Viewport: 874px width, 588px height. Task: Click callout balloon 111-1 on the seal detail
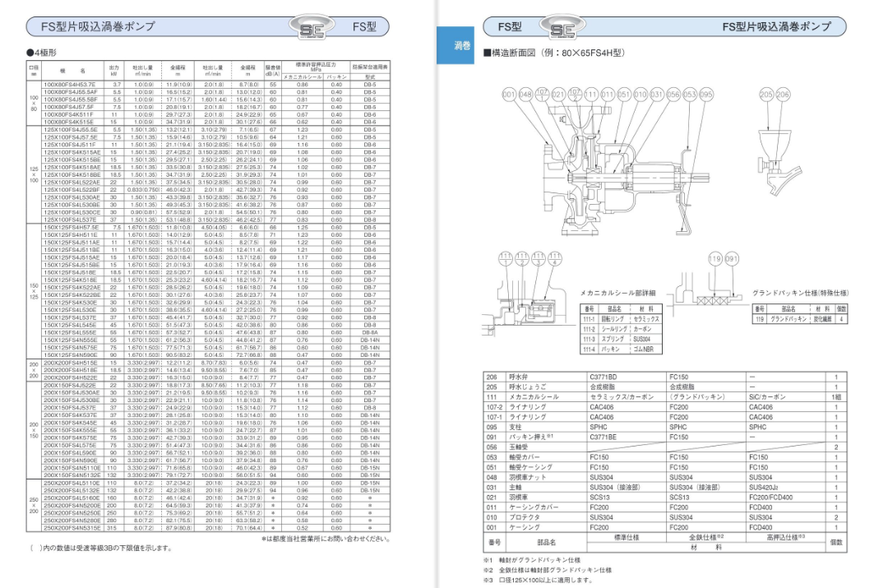(x=505, y=258)
